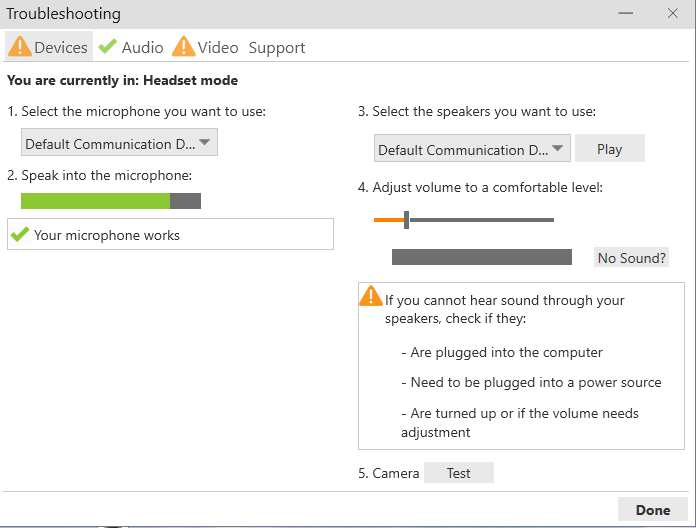Image resolution: width=696 pixels, height=528 pixels.
Task: Close the Troubleshooting window
Action: coord(673,14)
